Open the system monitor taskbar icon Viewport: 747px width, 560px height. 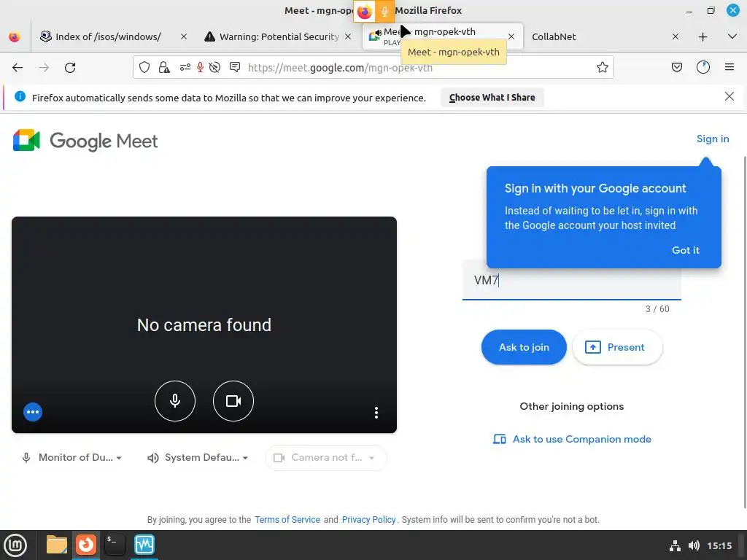144,545
